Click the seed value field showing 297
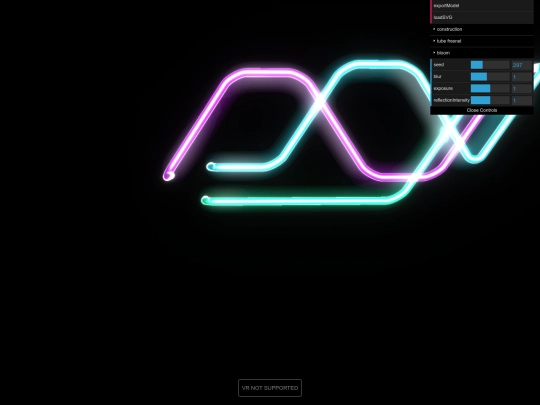Image resolution: width=540 pixels, height=405 pixels. tap(522, 65)
